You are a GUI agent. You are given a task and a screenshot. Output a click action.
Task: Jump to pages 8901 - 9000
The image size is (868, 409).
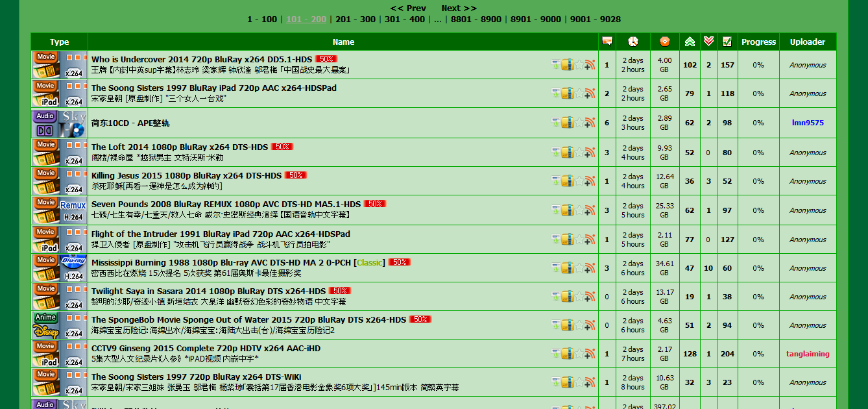(x=536, y=19)
